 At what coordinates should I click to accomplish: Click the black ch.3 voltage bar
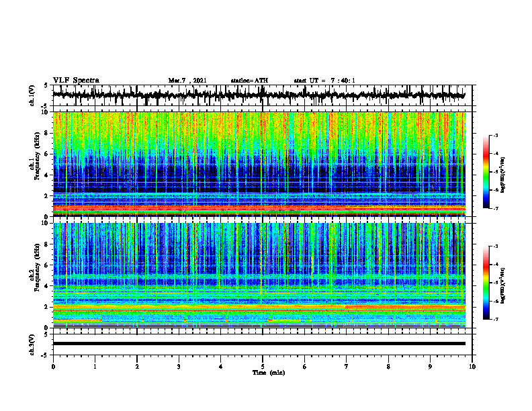259,344
